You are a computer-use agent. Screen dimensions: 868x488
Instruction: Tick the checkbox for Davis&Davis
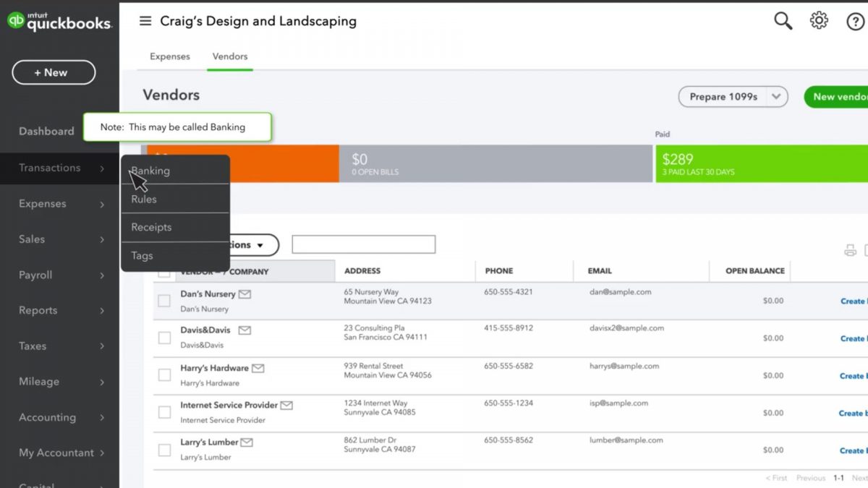click(164, 338)
